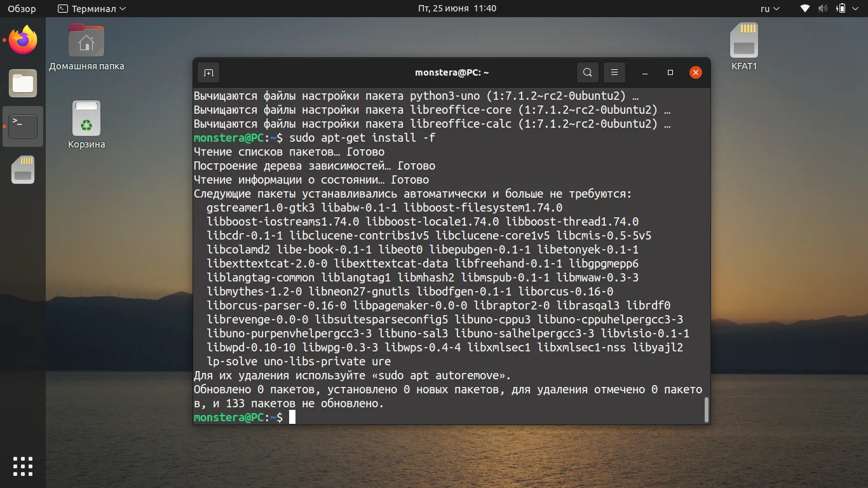Click the line Чтение списков пакетов… Готово
The height and width of the screenshot is (488, 868).
click(289, 152)
